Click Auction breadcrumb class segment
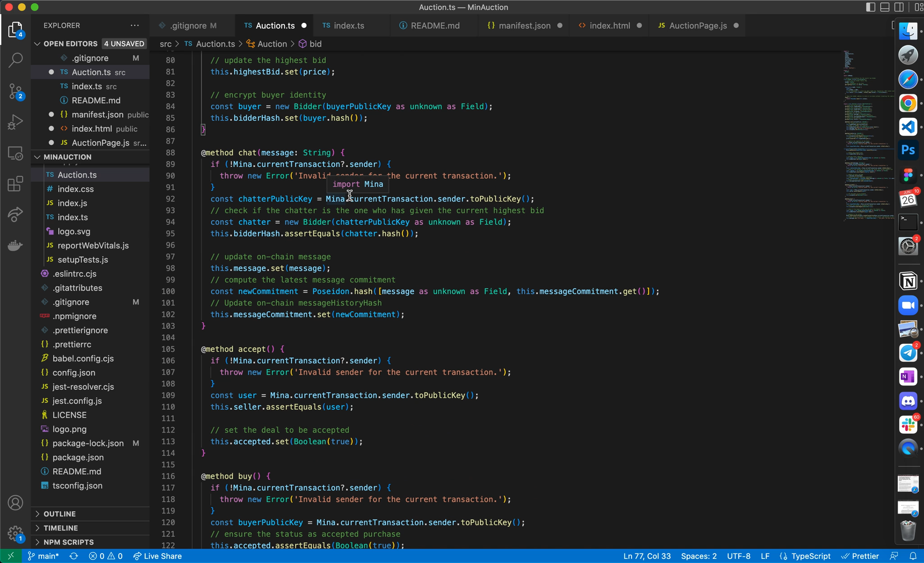This screenshot has height=563, width=924. click(x=267, y=44)
